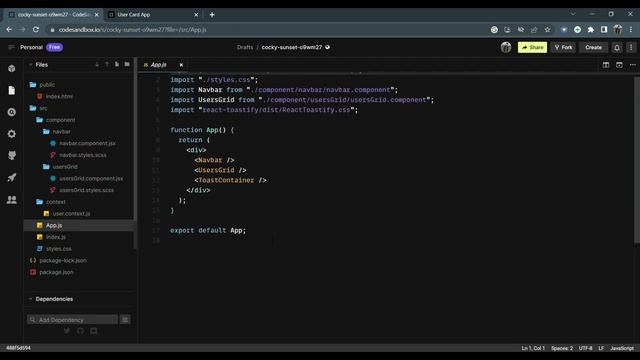Viewport: 640px width, 360px height.
Task: Click the Fork button
Action: pos(563,47)
